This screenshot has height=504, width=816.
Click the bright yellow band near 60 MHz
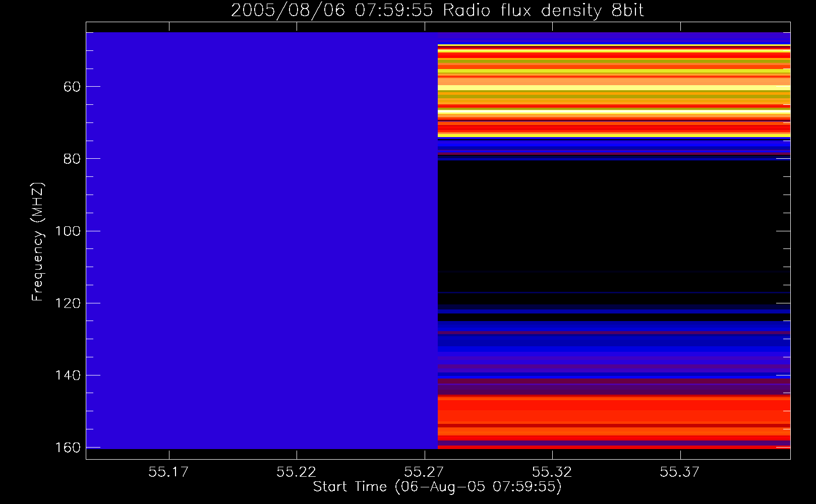point(614,88)
